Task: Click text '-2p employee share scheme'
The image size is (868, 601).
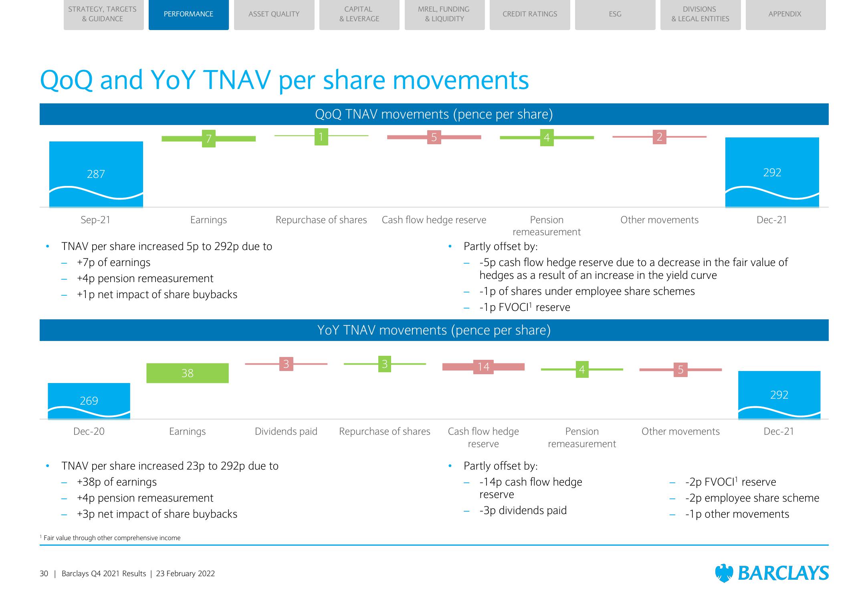Action: [x=752, y=498]
